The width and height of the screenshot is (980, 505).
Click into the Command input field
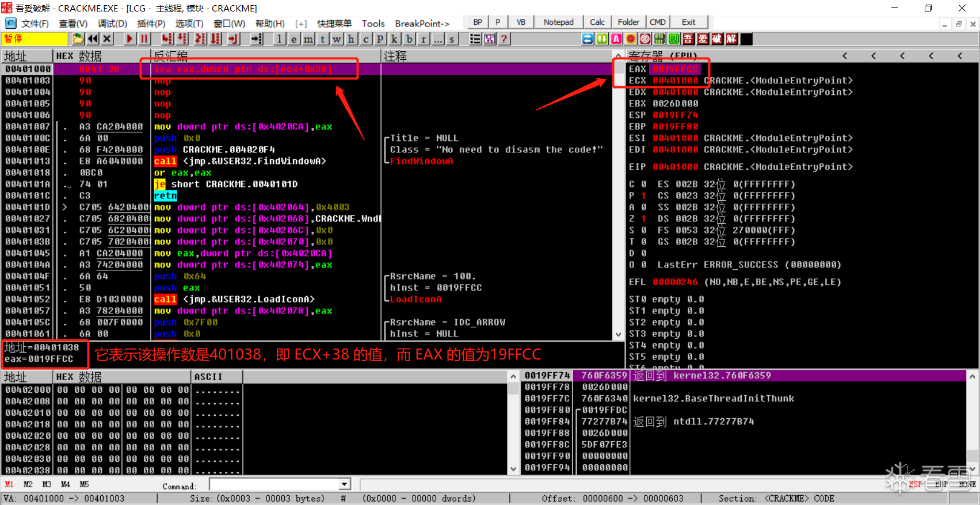click(x=274, y=484)
